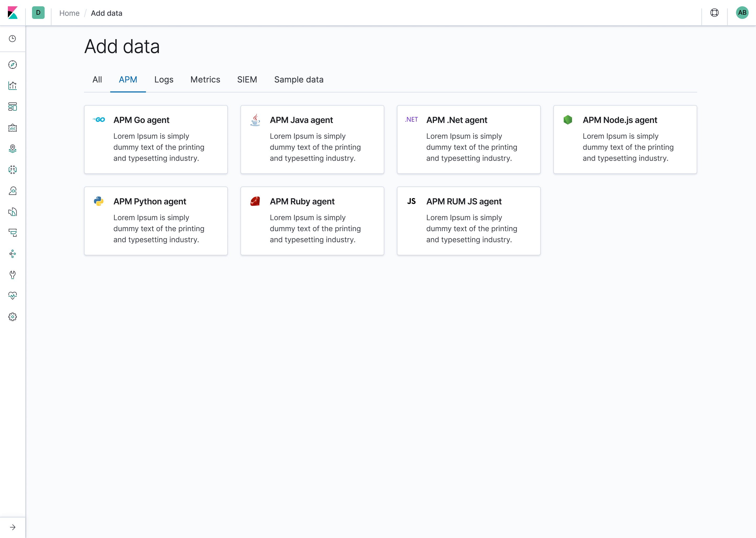This screenshot has height=538, width=756.
Task: Switch to the All tab
Action: click(x=97, y=80)
